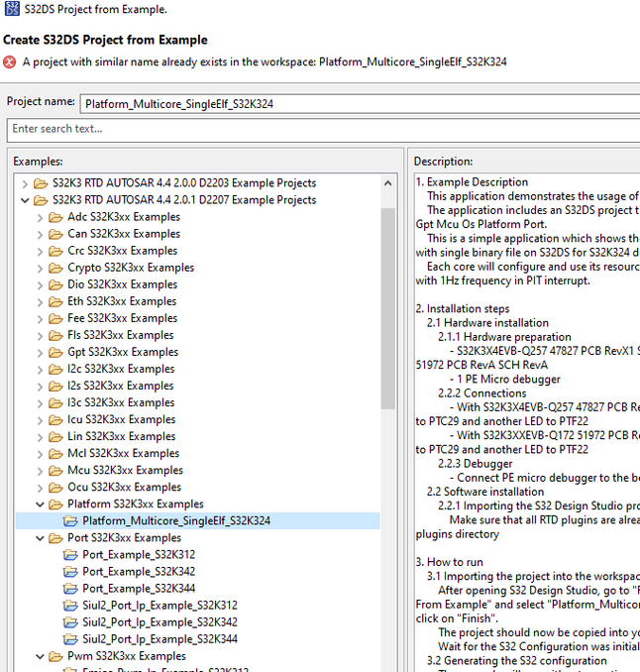Select the Siul2_Port_Ip_Example_S32K344 example
This screenshot has height=672, width=640.
160,639
